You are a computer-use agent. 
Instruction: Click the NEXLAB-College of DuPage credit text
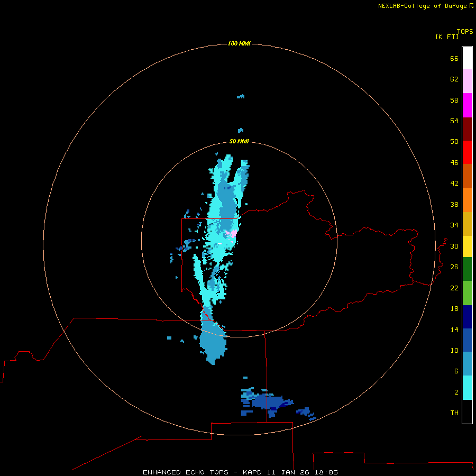coord(423,6)
